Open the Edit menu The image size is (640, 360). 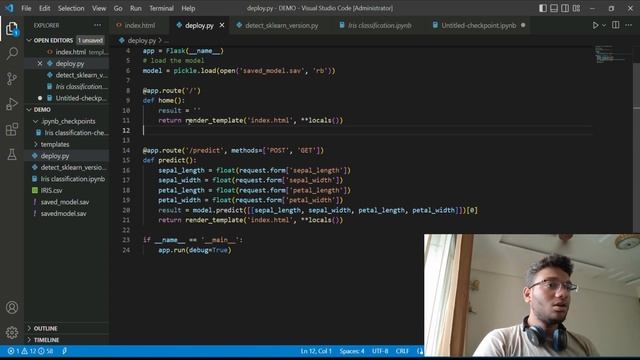click(x=44, y=8)
